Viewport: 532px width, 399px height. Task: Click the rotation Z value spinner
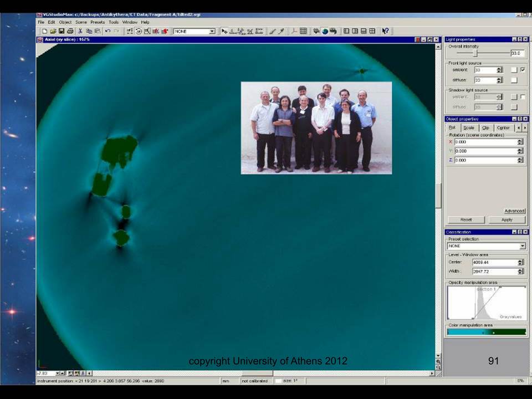[520, 160]
